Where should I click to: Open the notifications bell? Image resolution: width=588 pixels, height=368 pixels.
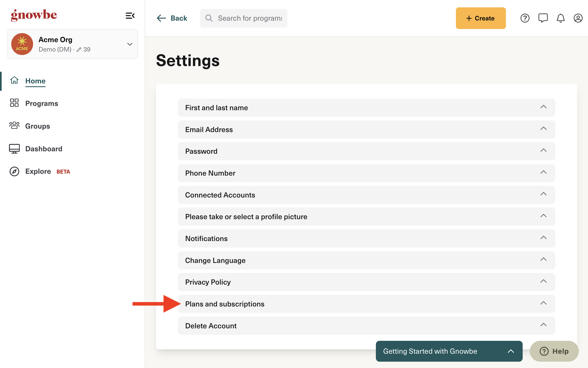[561, 18]
